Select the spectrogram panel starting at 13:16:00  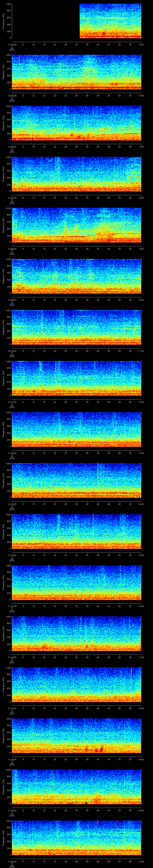[77, 633]
